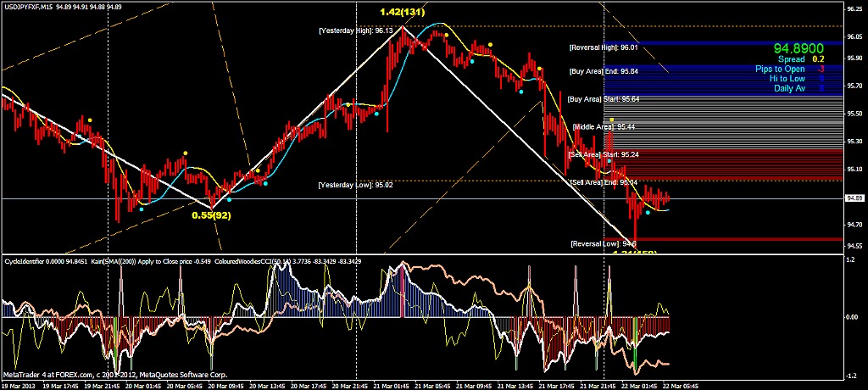Image resolution: width=868 pixels, height=390 pixels.
Task: Click the [Middle Area]: 95.44 label
Action: point(604,127)
